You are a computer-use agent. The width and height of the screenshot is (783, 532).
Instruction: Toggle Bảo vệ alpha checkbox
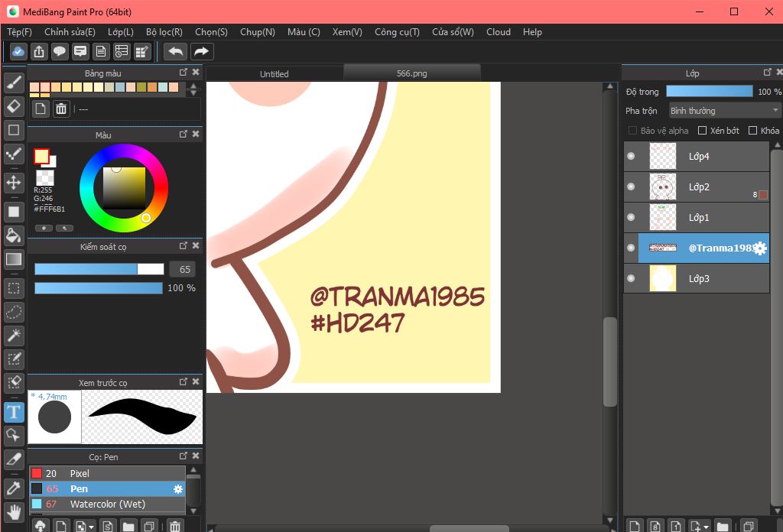tap(632, 130)
